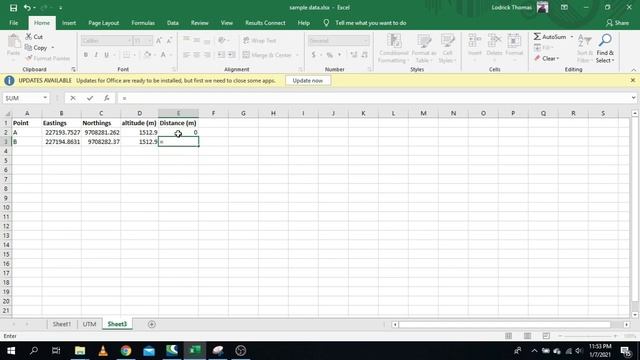Image resolution: width=640 pixels, height=360 pixels.
Task: Open the Number Format dropdown
Action: 365,40
